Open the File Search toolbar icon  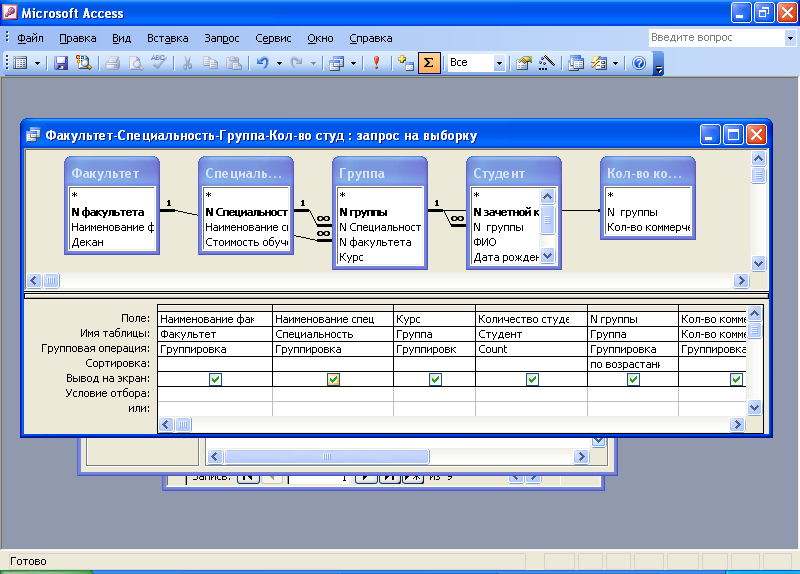pyautogui.click(x=84, y=63)
